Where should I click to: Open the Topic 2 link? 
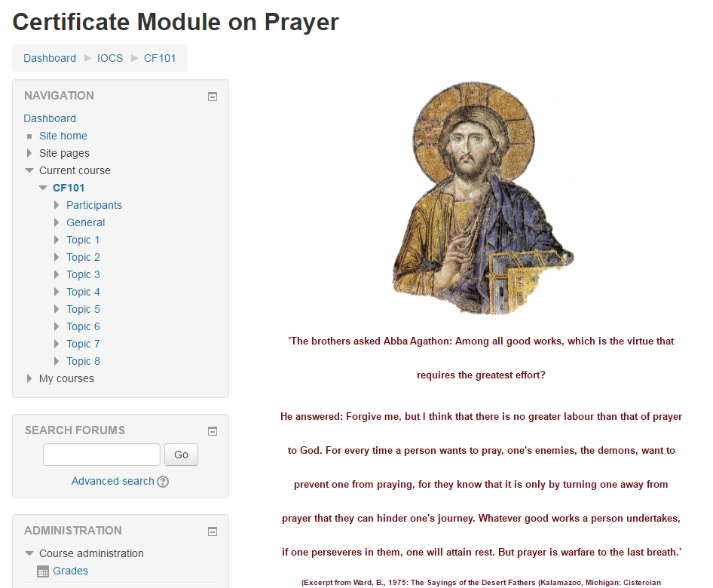pos(83,257)
